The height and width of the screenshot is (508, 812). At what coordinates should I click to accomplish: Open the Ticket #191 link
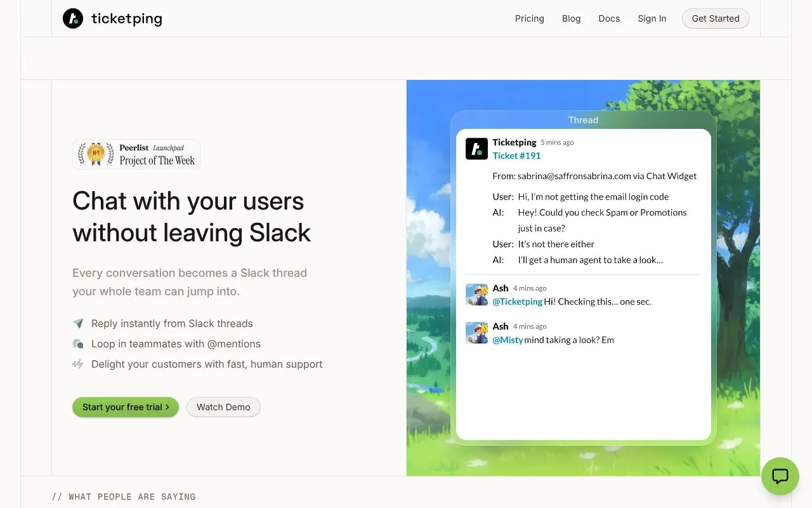click(x=516, y=156)
